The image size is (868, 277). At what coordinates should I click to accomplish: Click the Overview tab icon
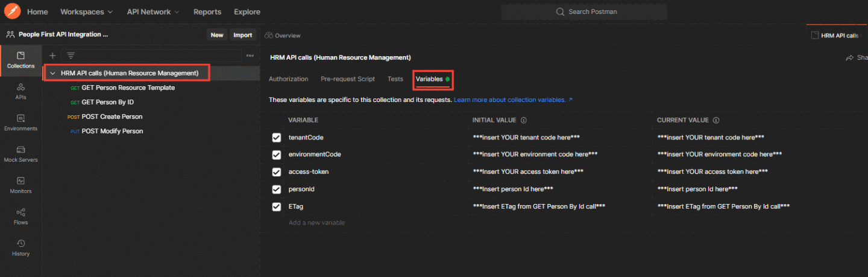click(x=269, y=35)
